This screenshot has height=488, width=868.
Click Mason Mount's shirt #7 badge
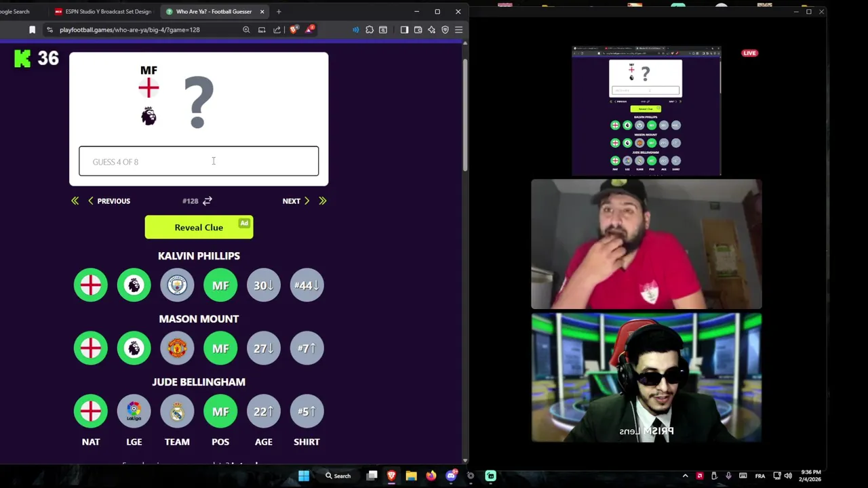coord(307,348)
